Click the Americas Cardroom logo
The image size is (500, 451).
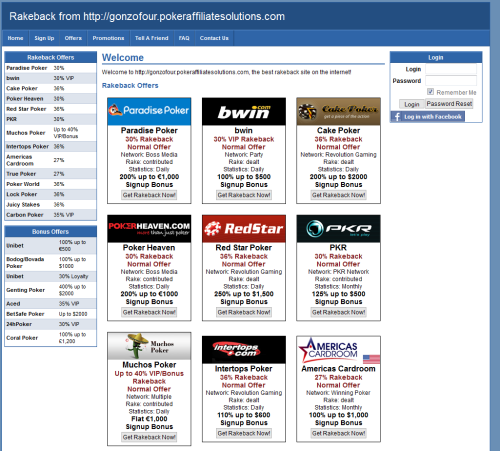coord(338,350)
